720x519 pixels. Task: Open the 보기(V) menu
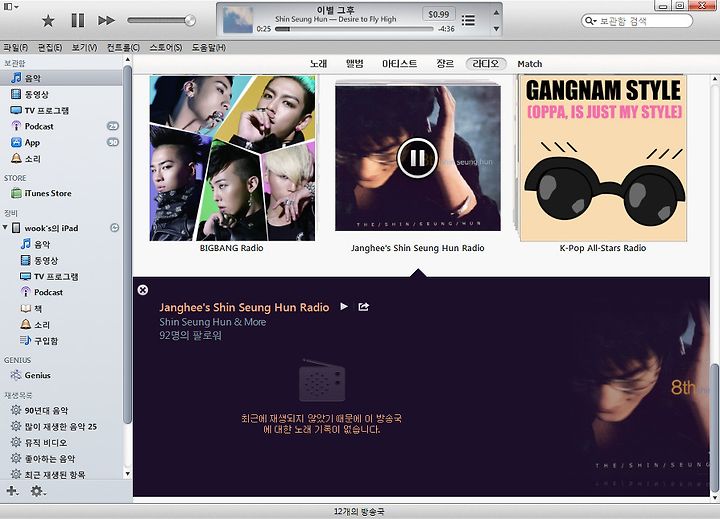84,47
